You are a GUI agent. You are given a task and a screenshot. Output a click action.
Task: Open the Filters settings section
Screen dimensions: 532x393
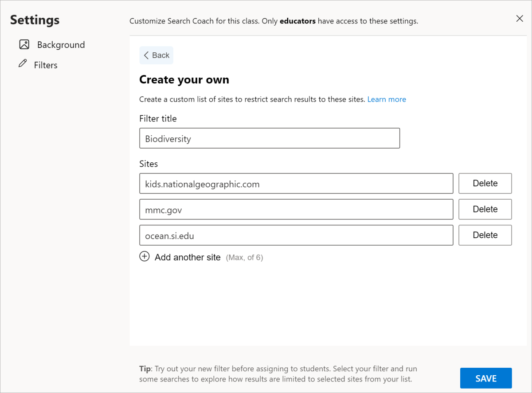(38, 65)
